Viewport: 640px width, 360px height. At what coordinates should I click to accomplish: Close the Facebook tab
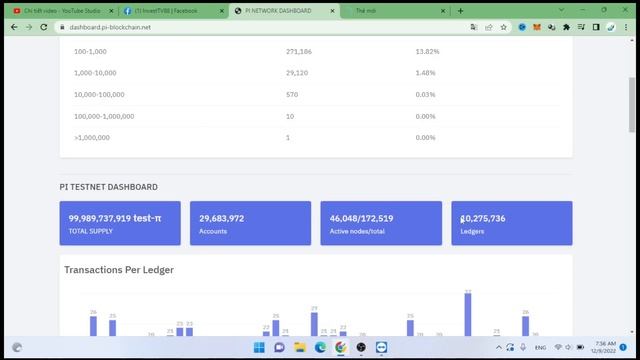(x=222, y=11)
